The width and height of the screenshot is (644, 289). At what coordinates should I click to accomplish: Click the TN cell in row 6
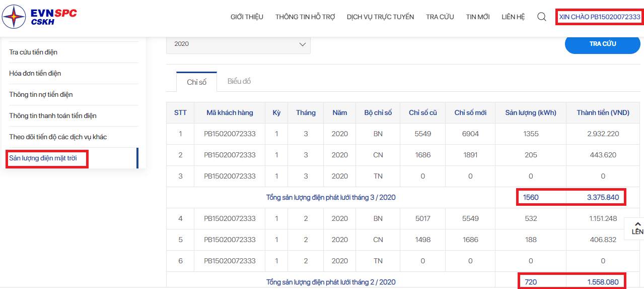click(x=378, y=261)
